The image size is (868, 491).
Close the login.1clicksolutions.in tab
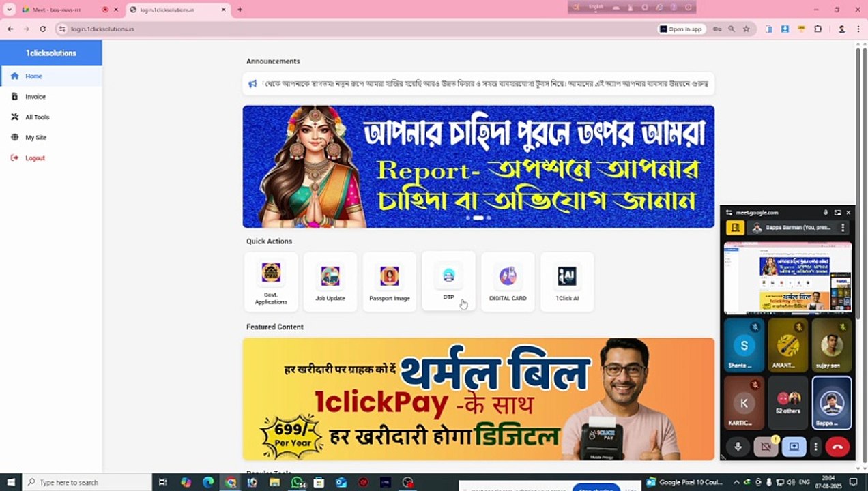pos(223,10)
